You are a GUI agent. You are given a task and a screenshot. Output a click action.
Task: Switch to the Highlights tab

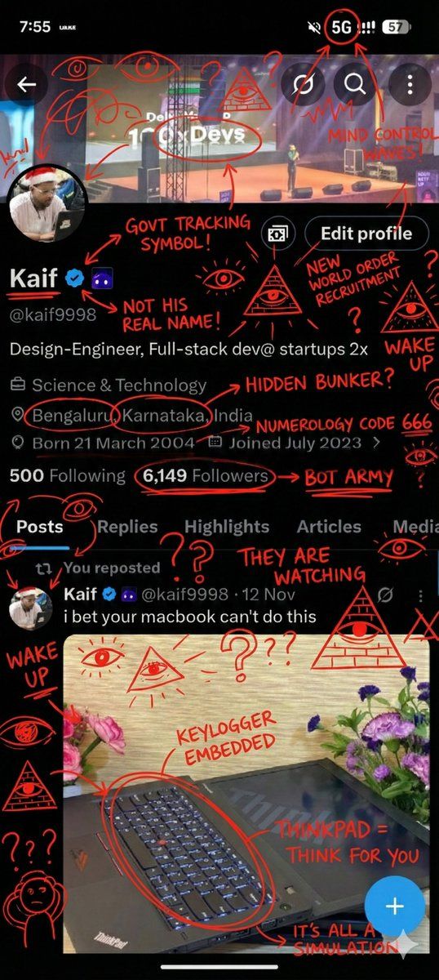pos(226,527)
